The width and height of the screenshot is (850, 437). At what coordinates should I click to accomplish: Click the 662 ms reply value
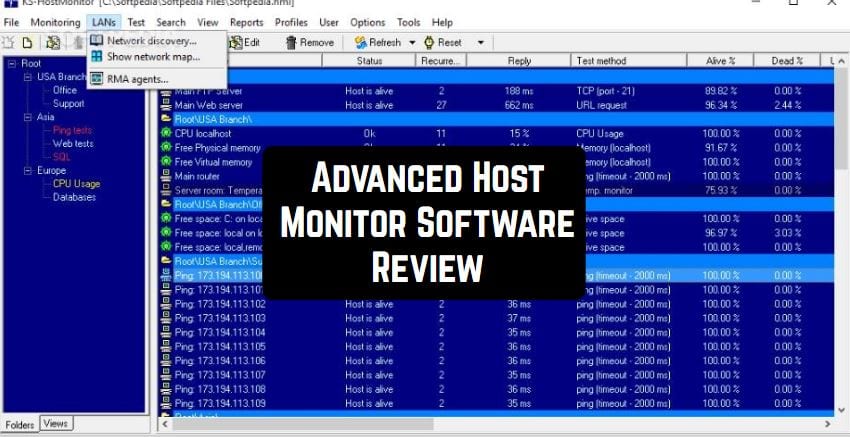519,105
